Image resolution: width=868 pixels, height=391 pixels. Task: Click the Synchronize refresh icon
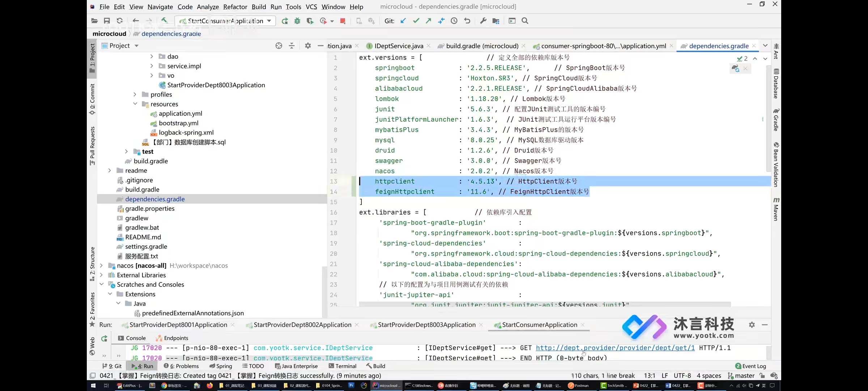click(120, 21)
